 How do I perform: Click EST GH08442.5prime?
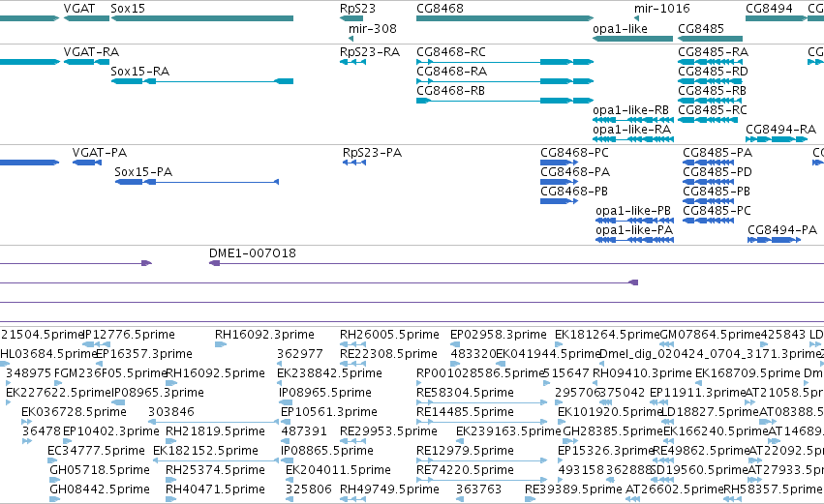coord(100,489)
